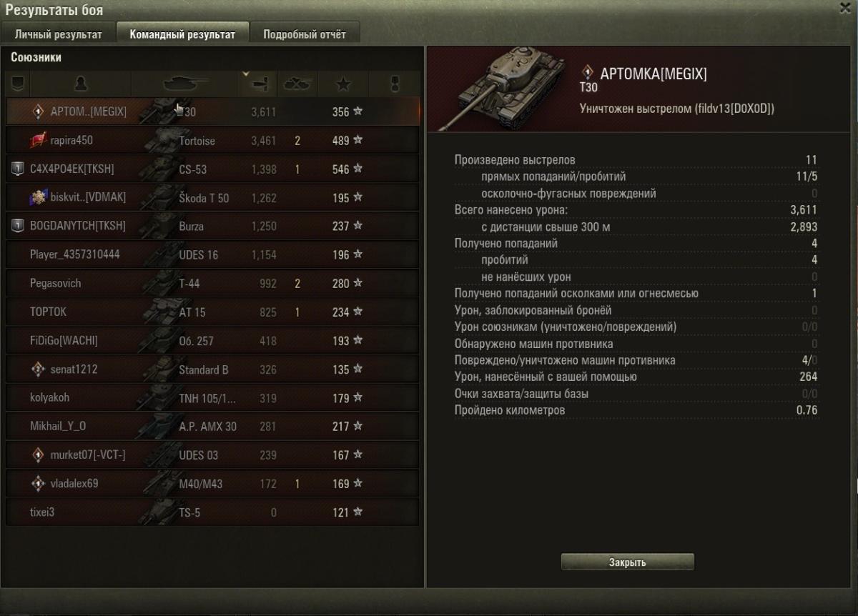Screen dimensions: 858x616
Task: Select tixei3 TS-5 row
Action: (x=213, y=512)
